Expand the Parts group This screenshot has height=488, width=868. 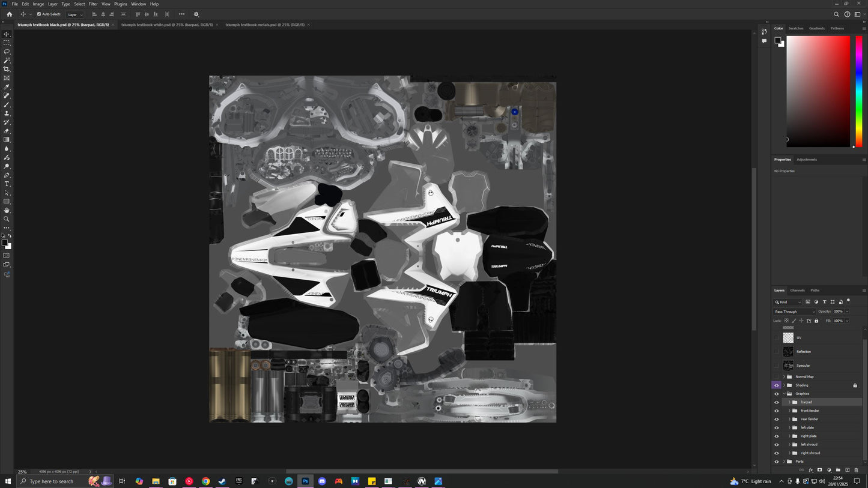pyautogui.click(x=784, y=462)
